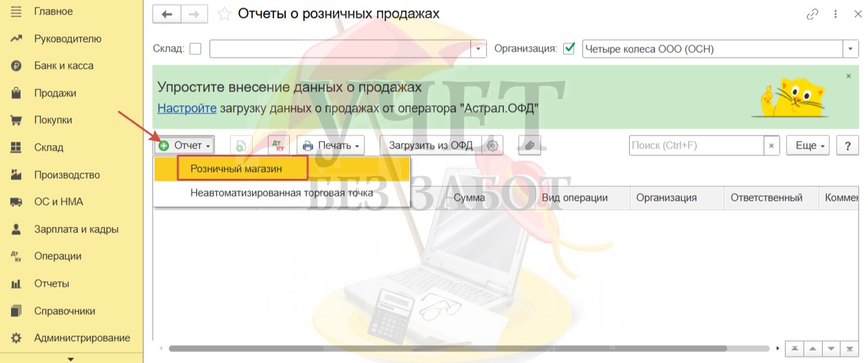This screenshot has width=868, height=363.
Task: Open the Еще menu dropdown
Action: point(808,146)
